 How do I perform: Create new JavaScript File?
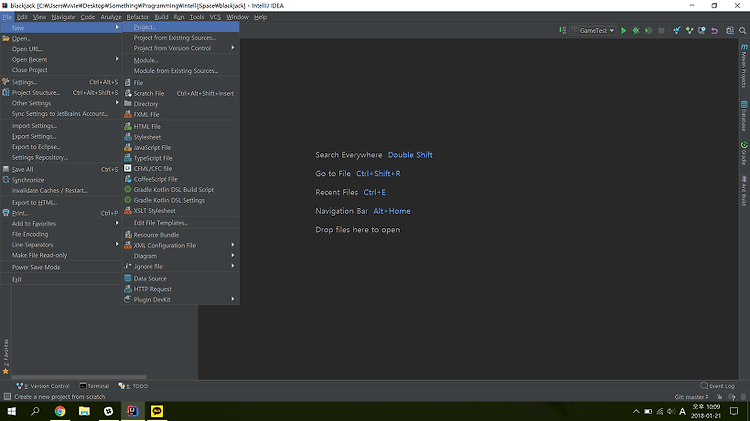point(181,147)
